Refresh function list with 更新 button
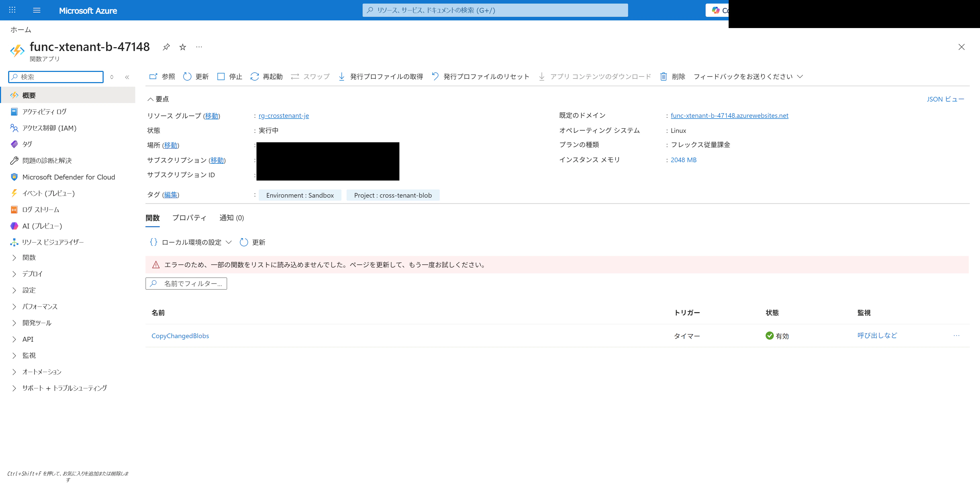The width and height of the screenshot is (980, 485). pos(253,242)
